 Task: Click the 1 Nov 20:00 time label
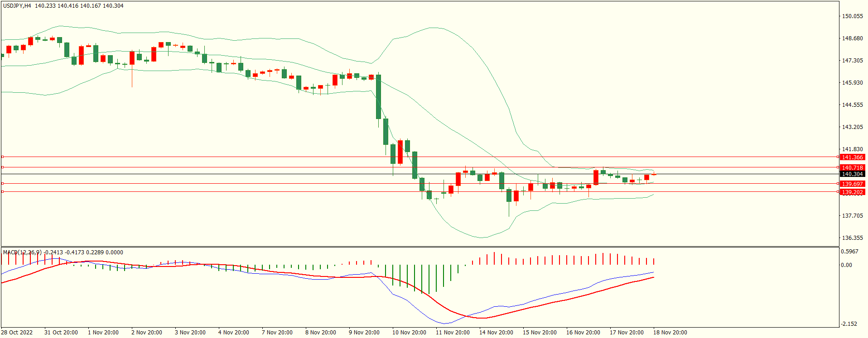click(103, 333)
